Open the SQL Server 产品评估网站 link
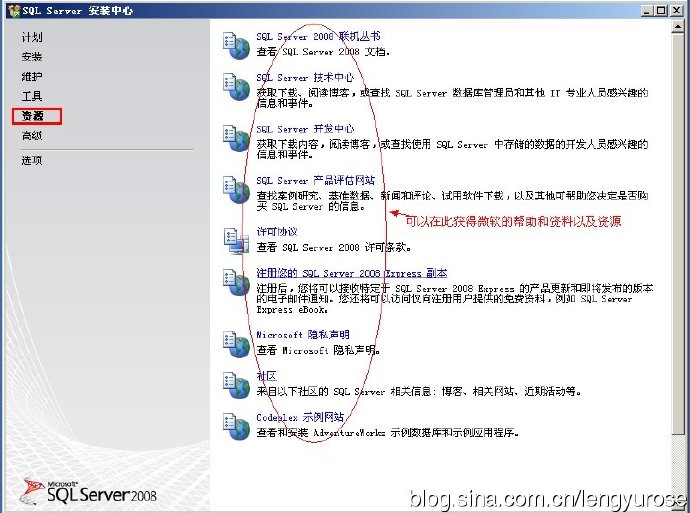This screenshot has width=690, height=513. (x=316, y=180)
